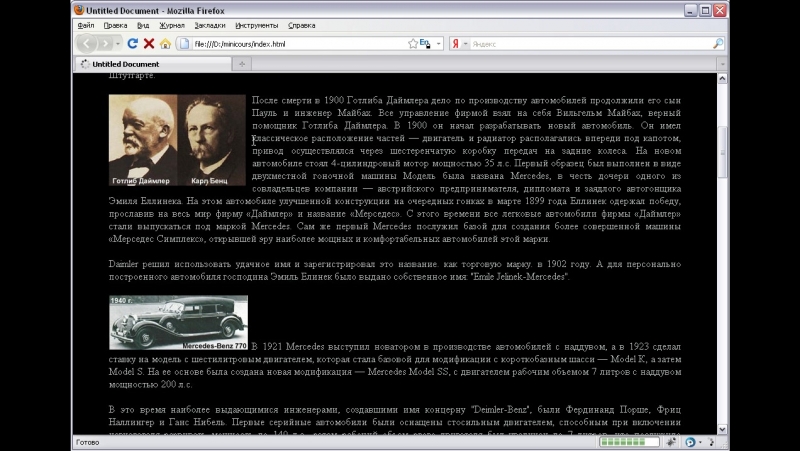Click the Mercedes-Benz 770 car photo

coord(178,322)
